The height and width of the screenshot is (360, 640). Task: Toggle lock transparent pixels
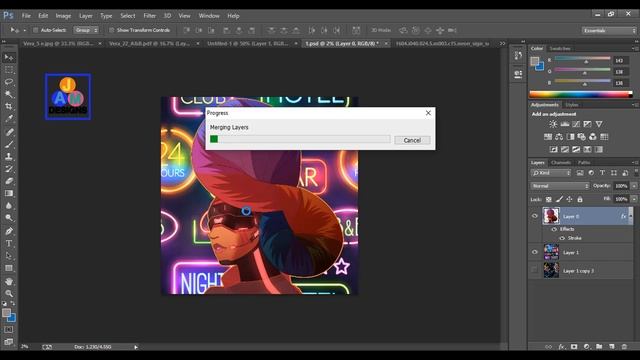point(549,199)
